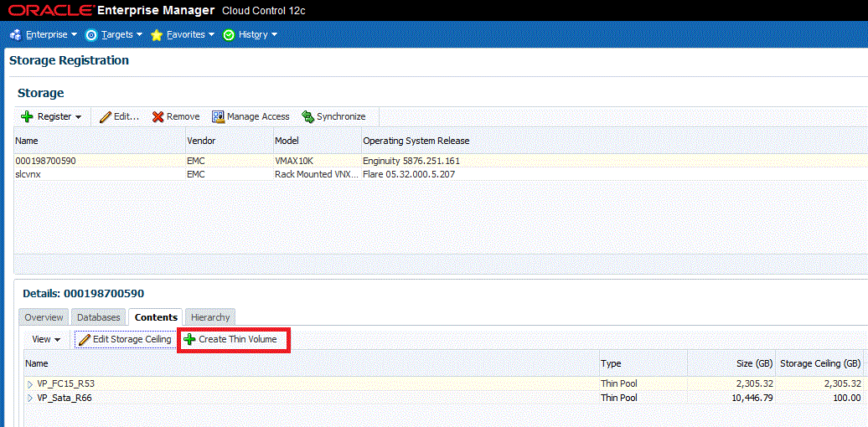Image resolution: width=868 pixels, height=427 pixels.
Task: Click the Favorites star icon
Action: 157,35
